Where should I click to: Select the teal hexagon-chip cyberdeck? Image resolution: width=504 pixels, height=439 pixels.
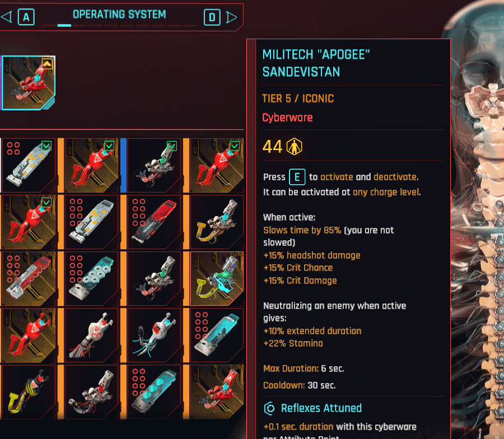click(91, 278)
